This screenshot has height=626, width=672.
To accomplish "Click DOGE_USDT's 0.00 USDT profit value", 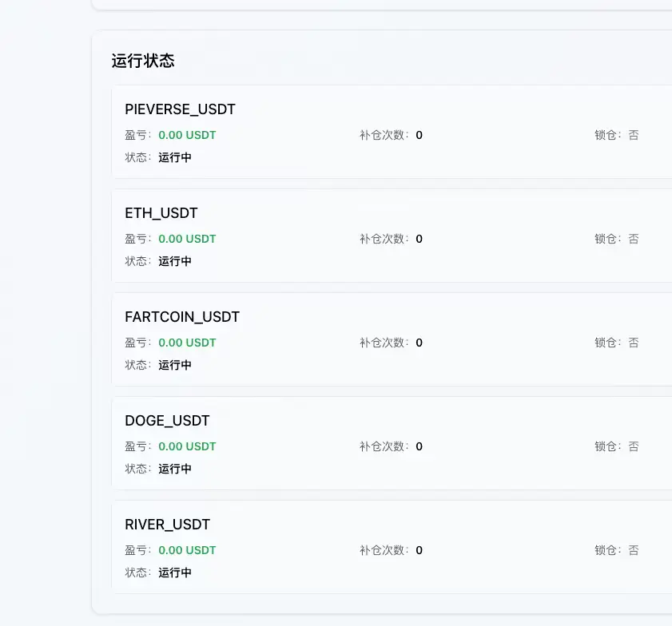I will point(187,446).
